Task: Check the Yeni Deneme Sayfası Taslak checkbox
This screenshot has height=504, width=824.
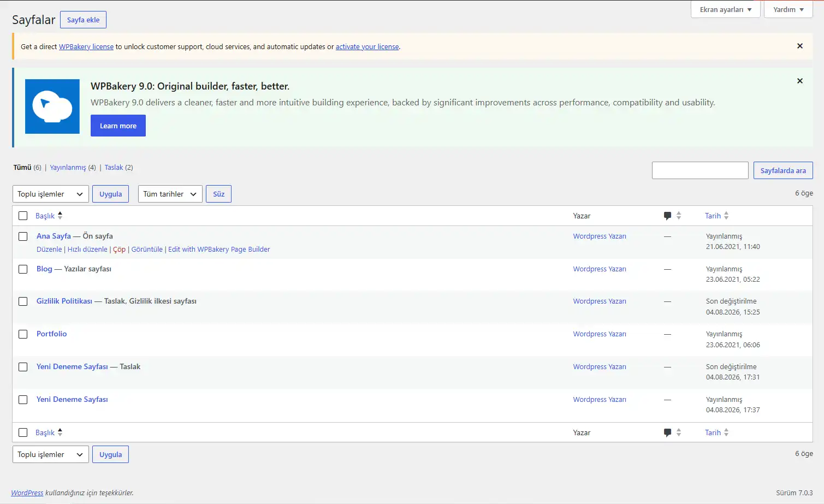Action: point(23,367)
